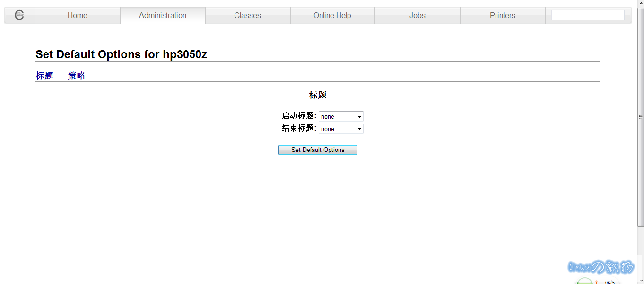Expand the 启动标题 dropdown
The width and height of the screenshot is (644, 284).
tap(341, 116)
